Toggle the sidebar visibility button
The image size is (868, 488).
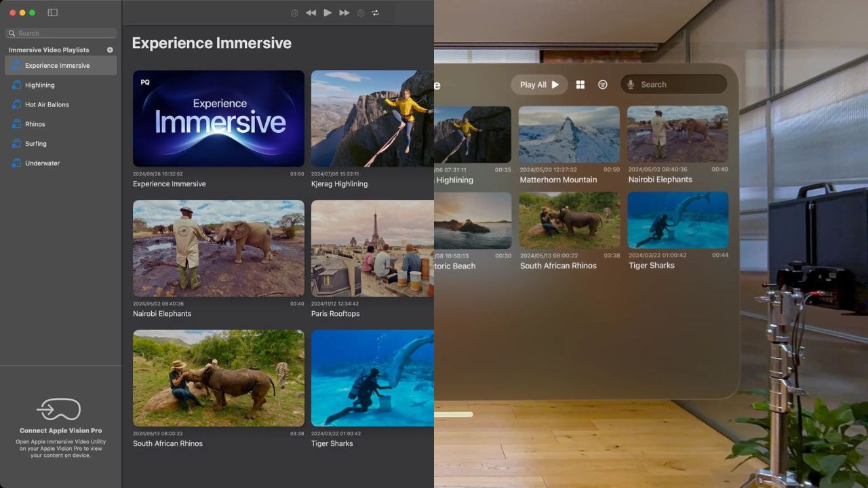click(53, 12)
